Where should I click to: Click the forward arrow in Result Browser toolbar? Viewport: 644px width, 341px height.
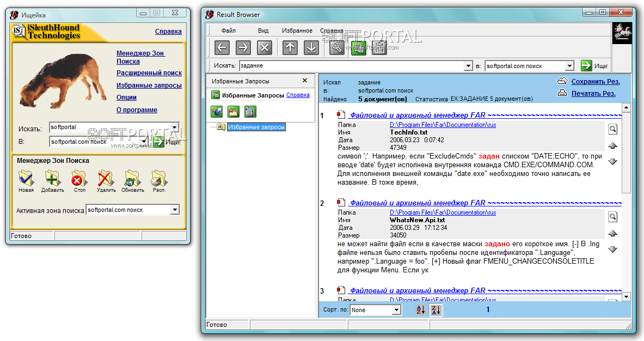(243, 47)
